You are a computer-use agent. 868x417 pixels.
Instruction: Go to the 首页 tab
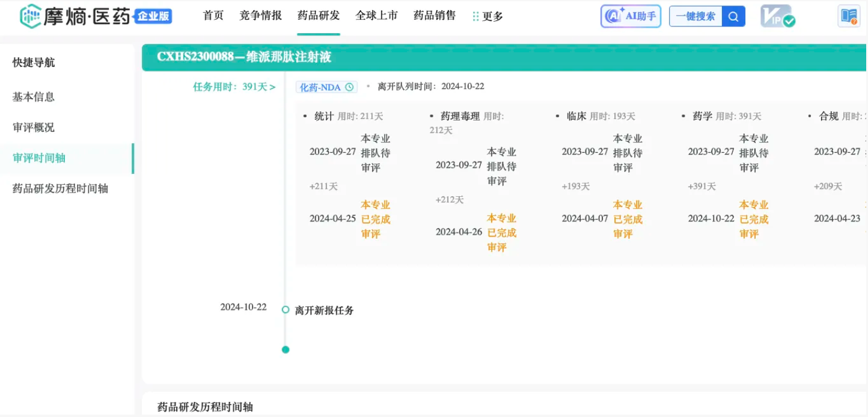[x=213, y=16]
